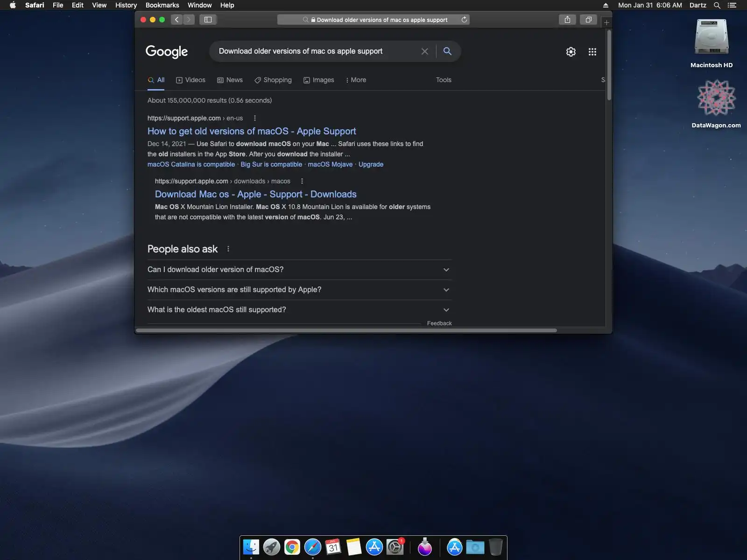Screen dimensions: 747x560
Task: Open Finder from the Dock
Action: pos(251,546)
